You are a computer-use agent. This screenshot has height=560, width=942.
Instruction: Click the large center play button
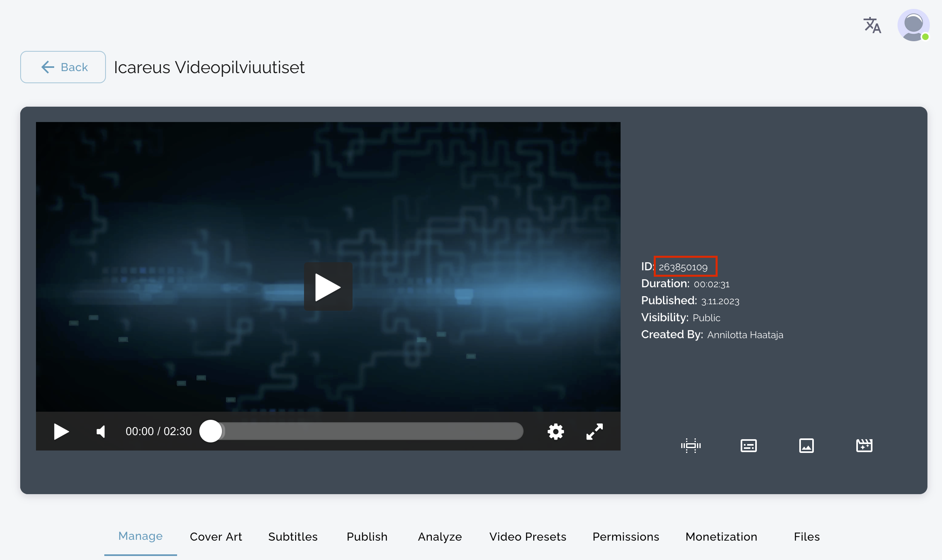pos(328,287)
